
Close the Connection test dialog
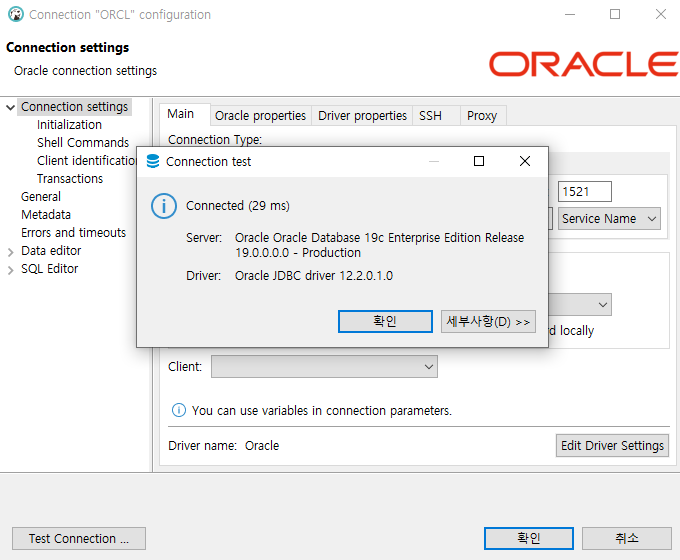(525, 161)
